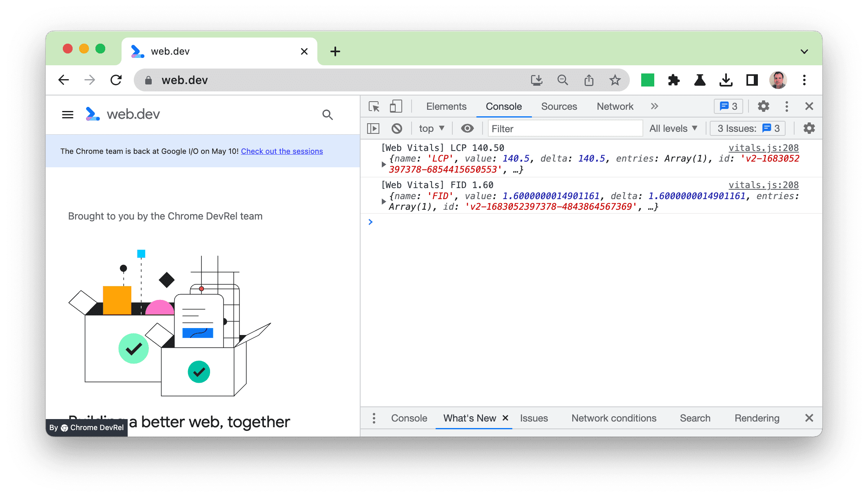This screenshot has height=497, width=868.
Task: Click the clear console icon
Action: coord(396,128)
